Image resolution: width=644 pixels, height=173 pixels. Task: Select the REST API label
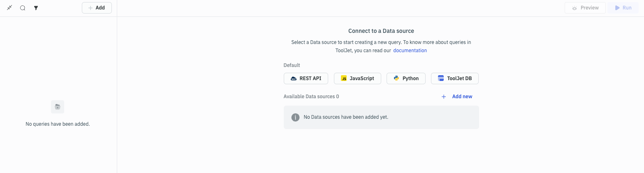coord(310,78)
